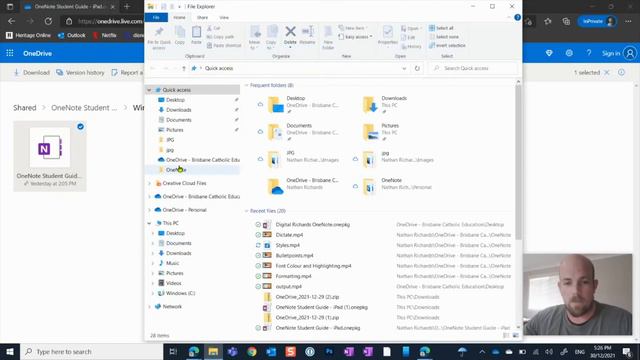Collapse the Recent files section

pyautogui.click(x=247, y=211)
